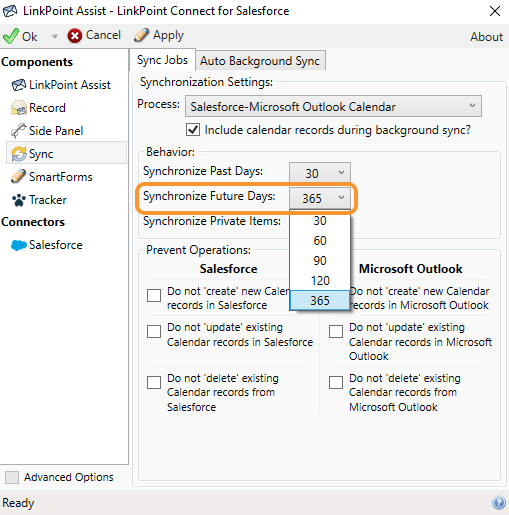Image resolution: width=509 pixels, height=515 pixels.
Task: Open the About link
Action: (x=486, y=37)
